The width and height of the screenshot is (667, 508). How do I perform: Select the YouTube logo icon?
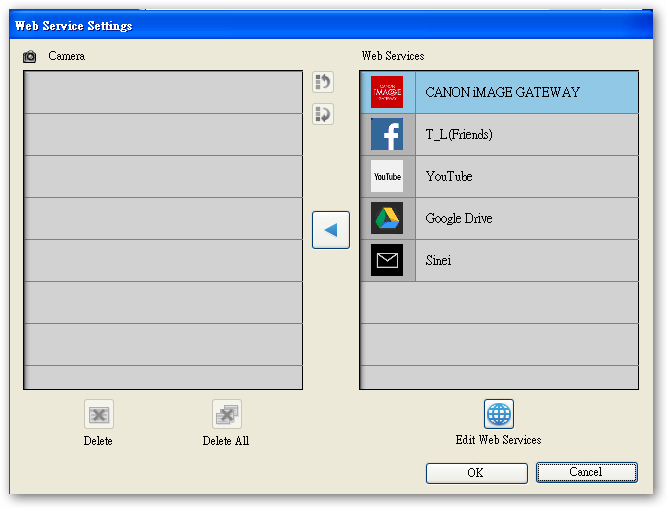click(x=387, y=176)
